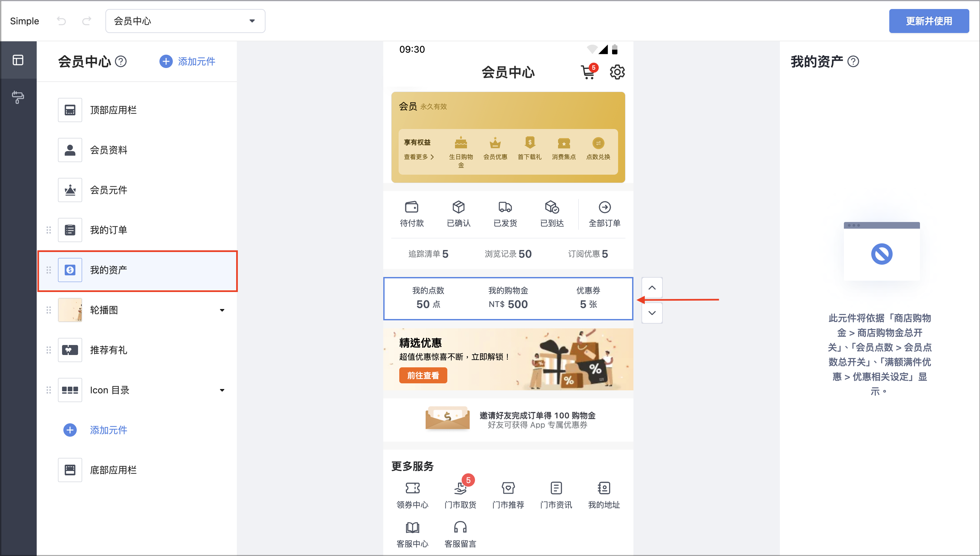This screenshot has height=556, width=980.
Task: Click 我的点数 50 点 in assets block
Action: coord(428,298)
